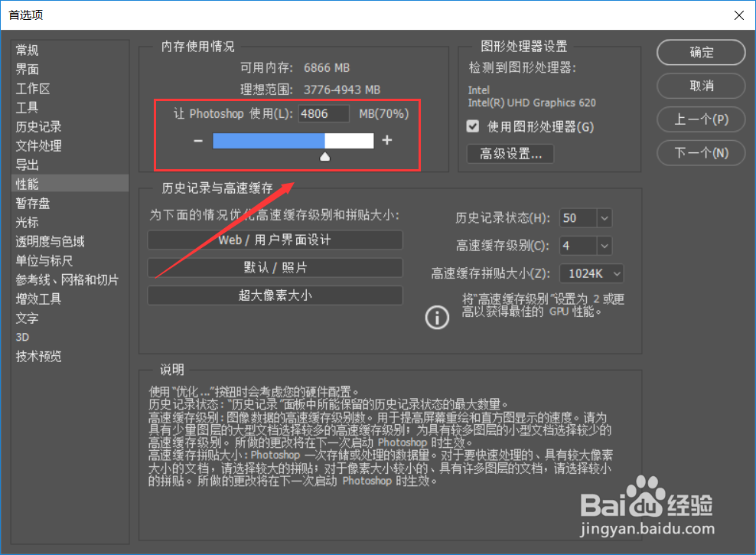Optimize for 默认 / 照片
This screenshot has width=756, height=555.
[275, 268]
